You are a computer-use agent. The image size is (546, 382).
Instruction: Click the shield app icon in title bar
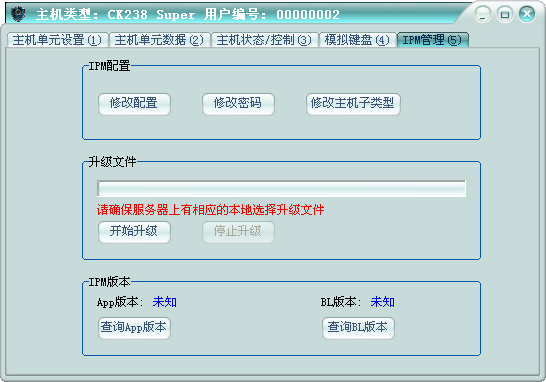[18, 14]
